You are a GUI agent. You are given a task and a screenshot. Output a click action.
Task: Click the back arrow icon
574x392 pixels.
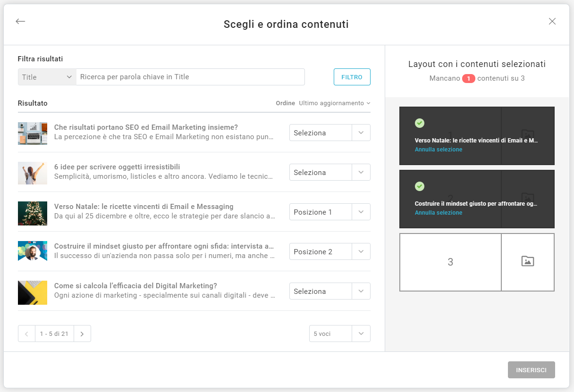[20, 22]
